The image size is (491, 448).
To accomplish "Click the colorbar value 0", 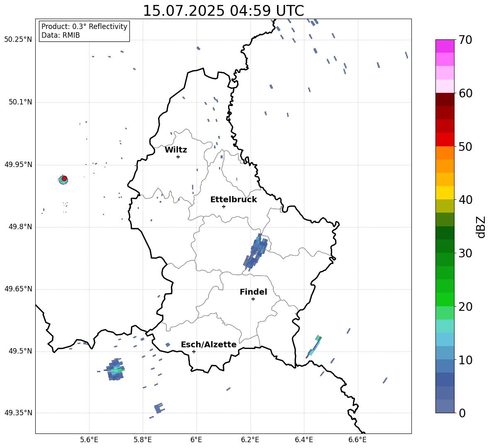I will (x=462, y=413).
